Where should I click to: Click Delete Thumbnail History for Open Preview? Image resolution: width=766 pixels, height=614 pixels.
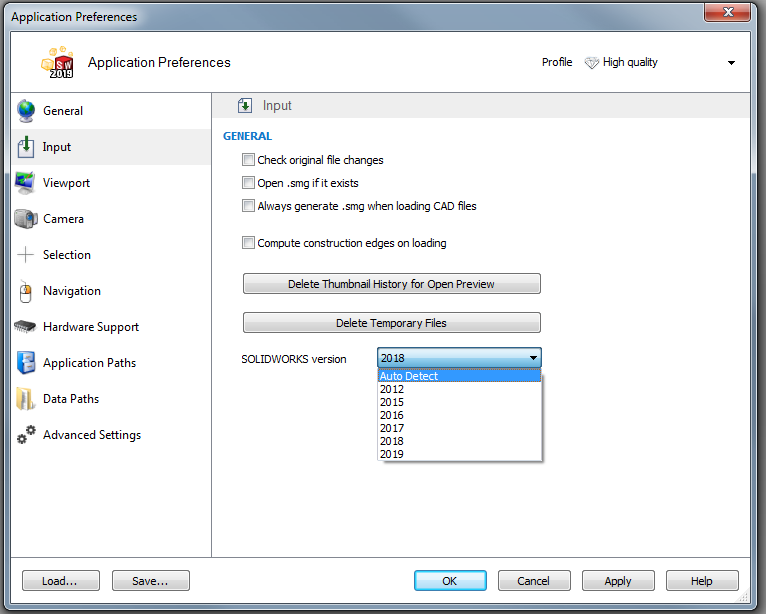(x=391, y=284)
